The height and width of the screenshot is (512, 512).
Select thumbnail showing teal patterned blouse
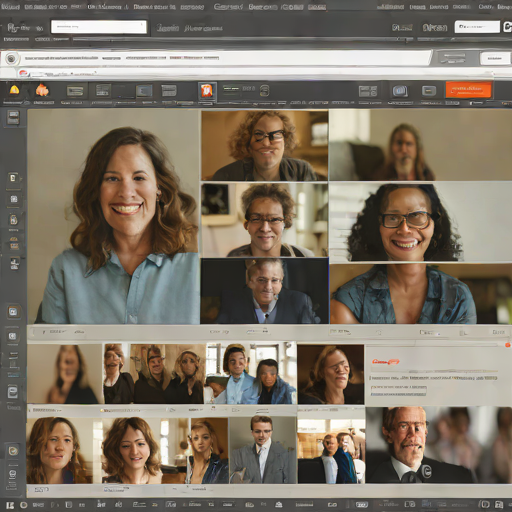pyautogui.click(x=420, y=294)
